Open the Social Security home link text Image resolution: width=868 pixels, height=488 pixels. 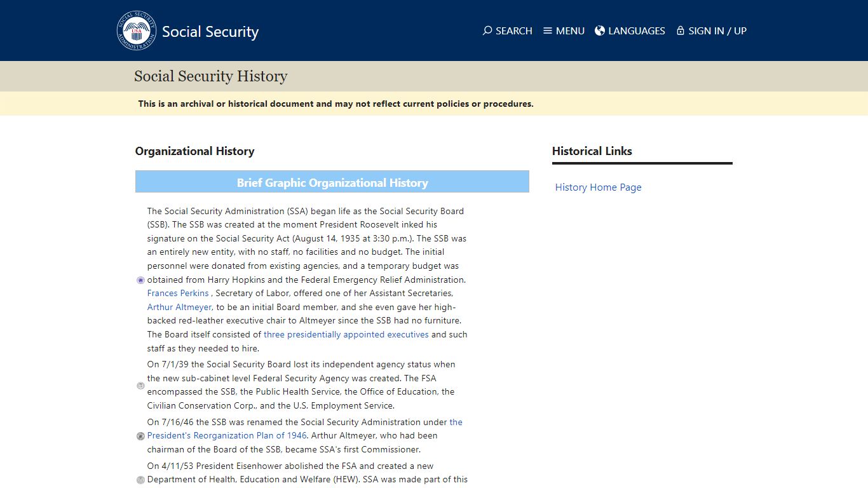pos(210,32)
